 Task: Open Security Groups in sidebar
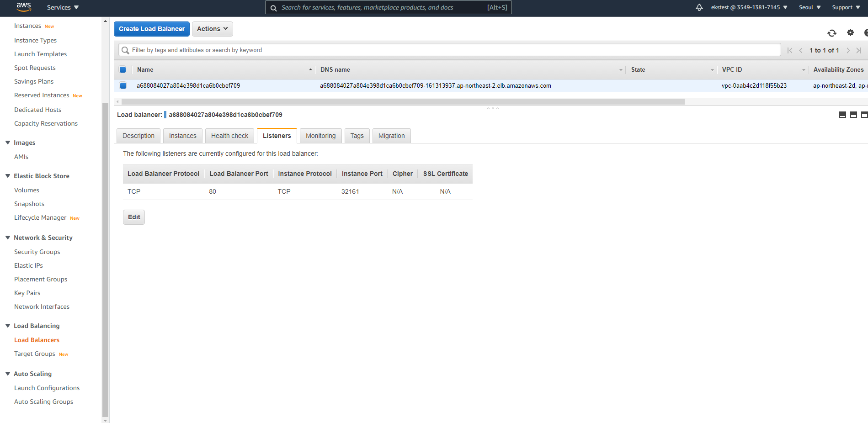[x=37, y=252]
